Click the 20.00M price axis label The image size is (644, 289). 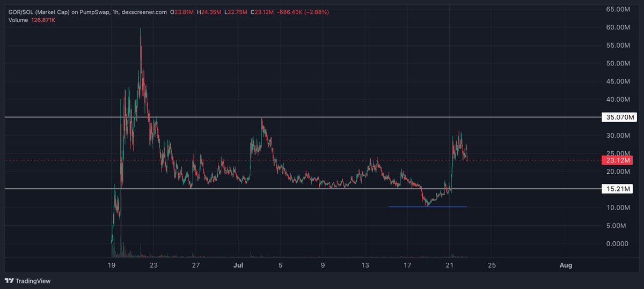(x=618, y=172)
